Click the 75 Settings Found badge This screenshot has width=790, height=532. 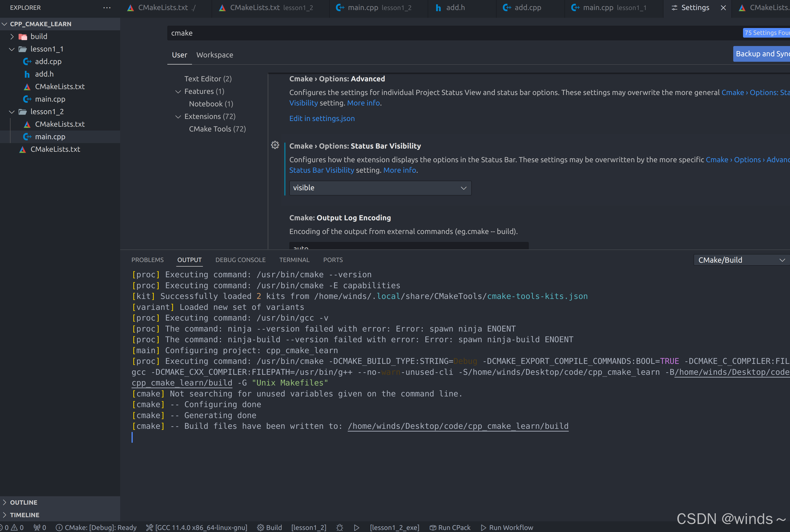[766, 33]
